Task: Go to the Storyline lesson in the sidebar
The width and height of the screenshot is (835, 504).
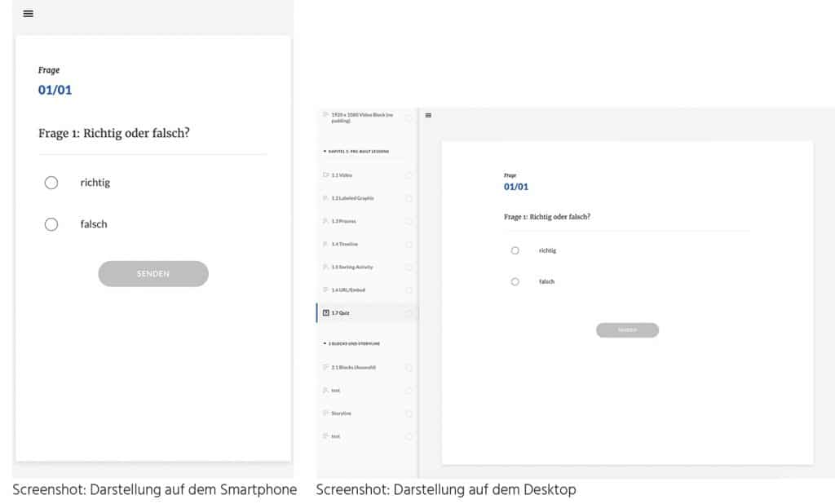Action: (342, 413)
